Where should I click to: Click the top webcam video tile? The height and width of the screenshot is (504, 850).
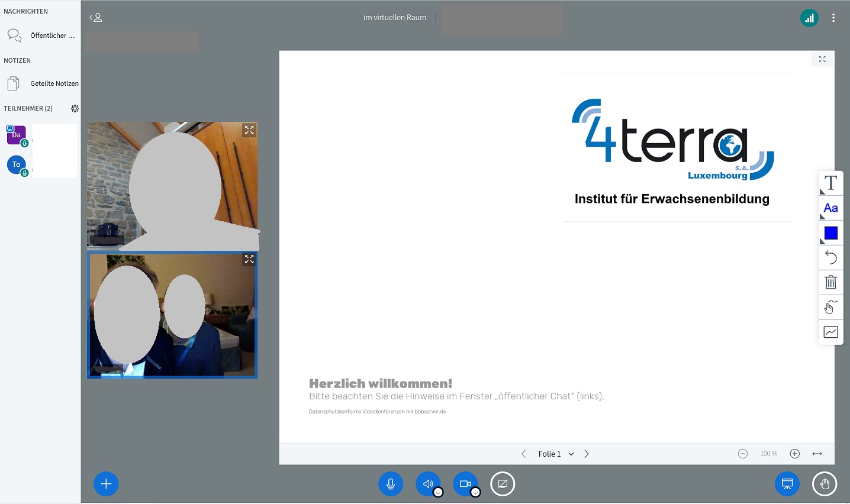[x=172, y=186]
